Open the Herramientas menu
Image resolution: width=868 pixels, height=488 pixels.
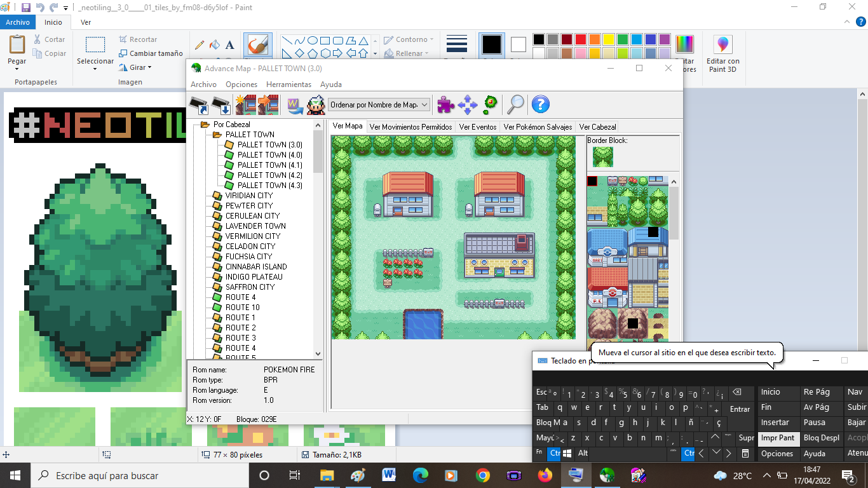coord(288,85)
